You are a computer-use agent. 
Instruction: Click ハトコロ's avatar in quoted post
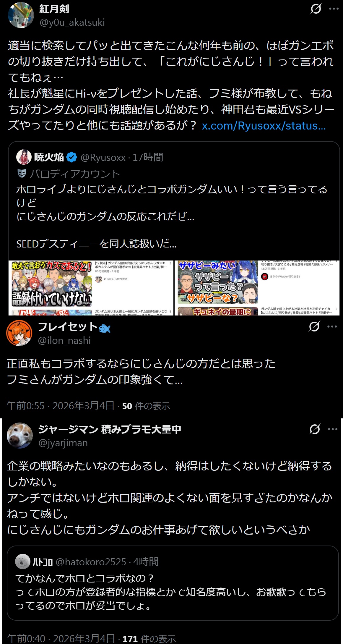pyautogui.click(x=23, y=562)
